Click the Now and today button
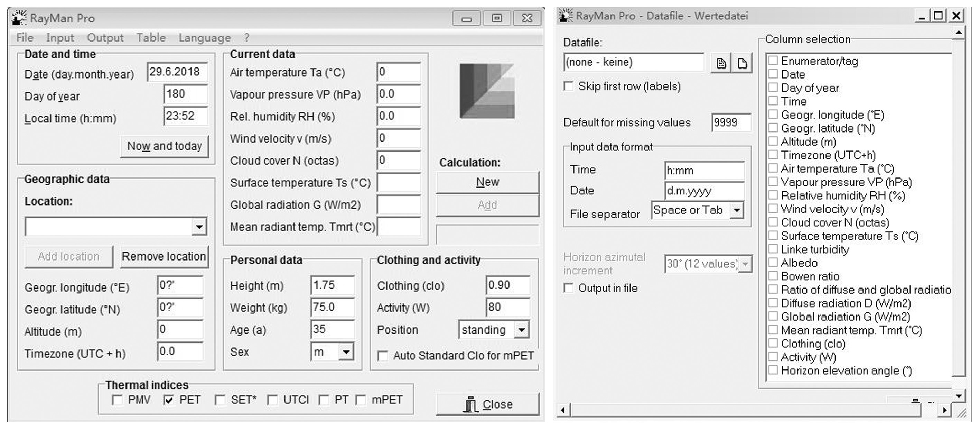This screenshot has height=429, width=980. (164, 146)
